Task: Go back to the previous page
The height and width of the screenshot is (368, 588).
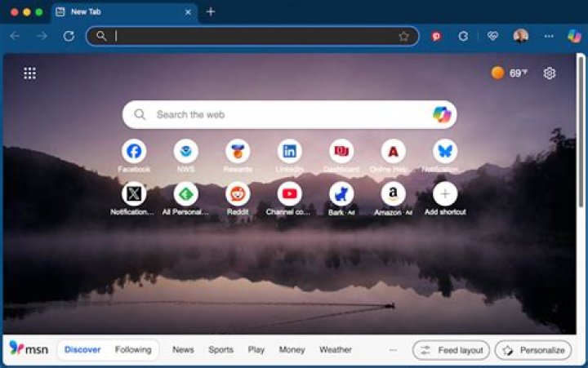Action: (15, 36)
